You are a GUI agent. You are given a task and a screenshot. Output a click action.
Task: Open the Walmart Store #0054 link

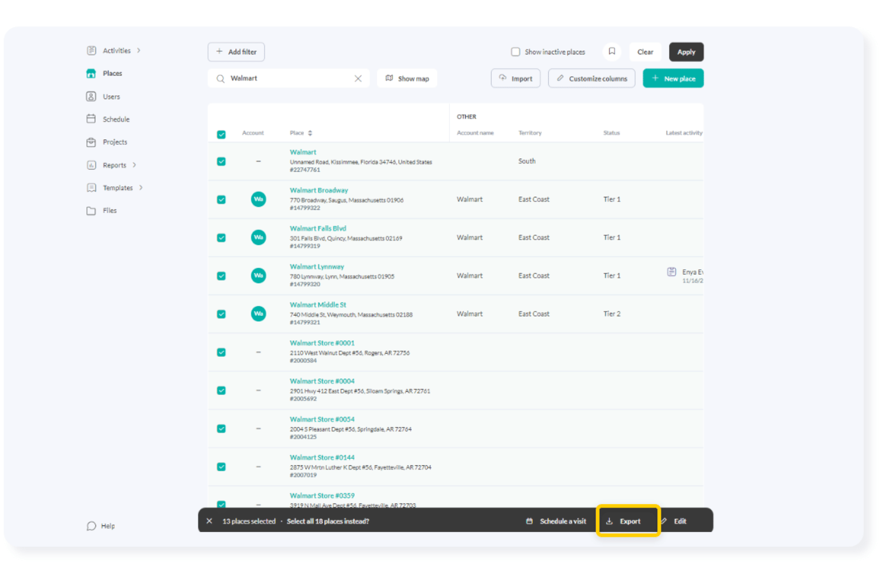(322, 419)
